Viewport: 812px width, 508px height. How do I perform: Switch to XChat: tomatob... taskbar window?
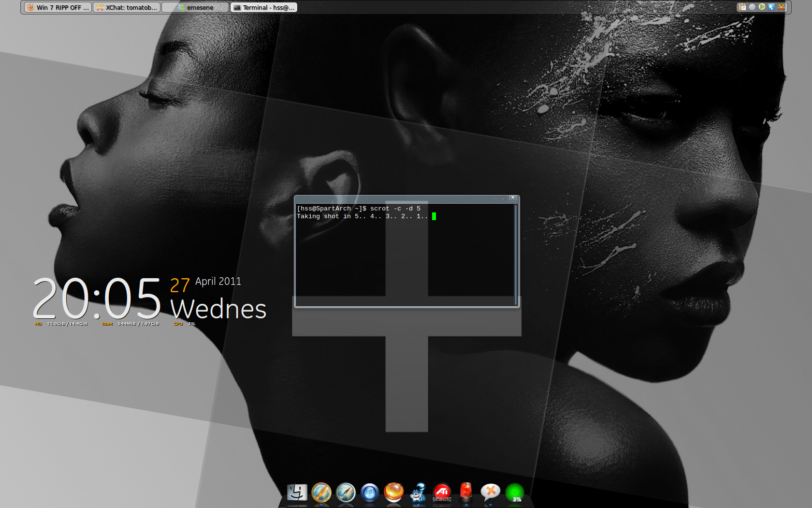pyautogui.click(x=127, y=7)
